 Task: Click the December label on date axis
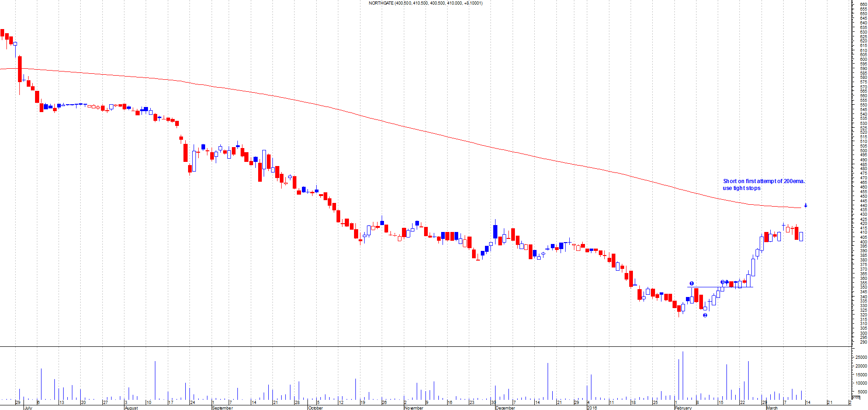[506, 408]
